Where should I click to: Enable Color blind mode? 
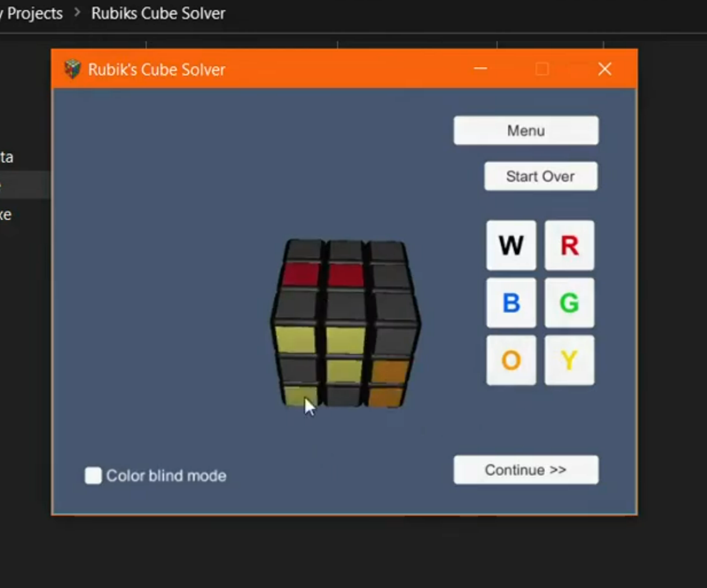tap(93, 476)
